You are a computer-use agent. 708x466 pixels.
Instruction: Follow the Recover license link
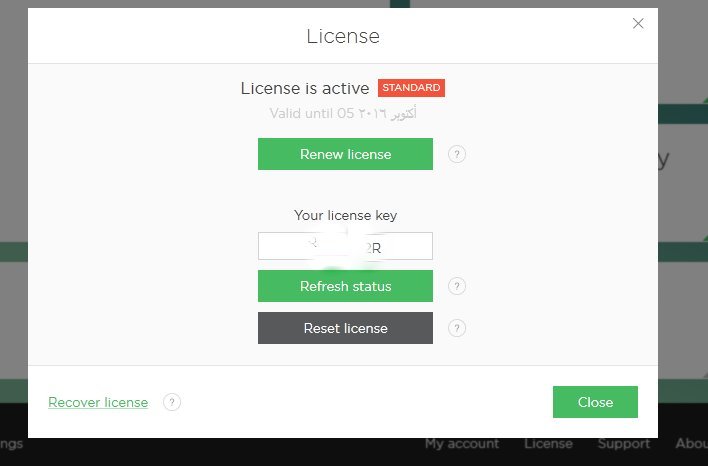[98, 402]
